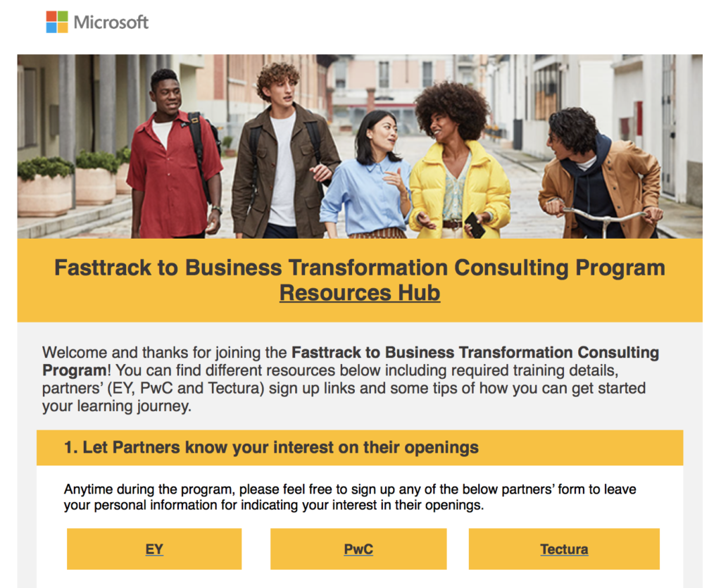Screen dimensions: 721x588
Task: Click the Microsoft wordmark text
Action: pos(111,23)
